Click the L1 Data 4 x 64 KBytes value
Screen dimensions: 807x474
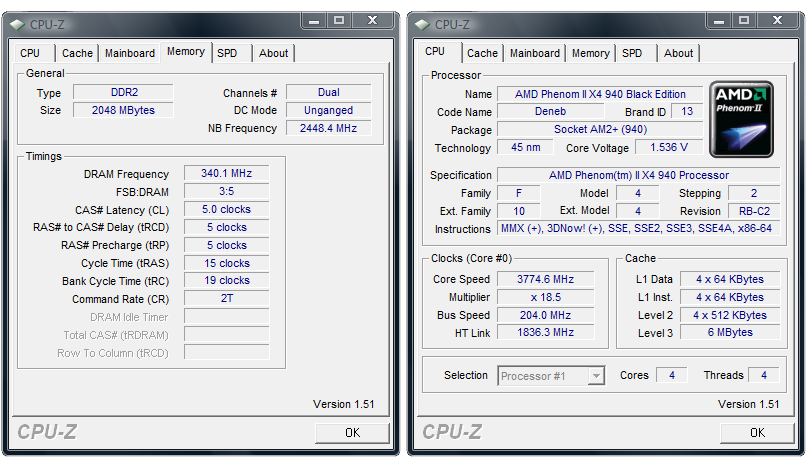point(730,279)
